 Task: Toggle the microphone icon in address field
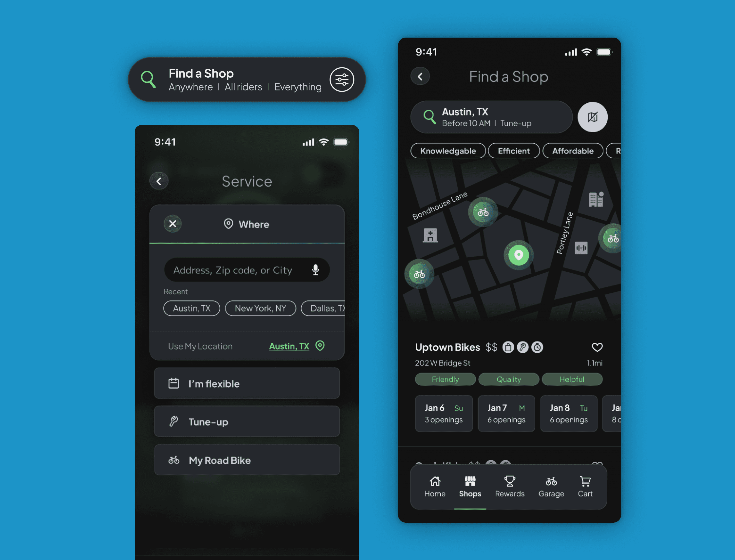316,269
